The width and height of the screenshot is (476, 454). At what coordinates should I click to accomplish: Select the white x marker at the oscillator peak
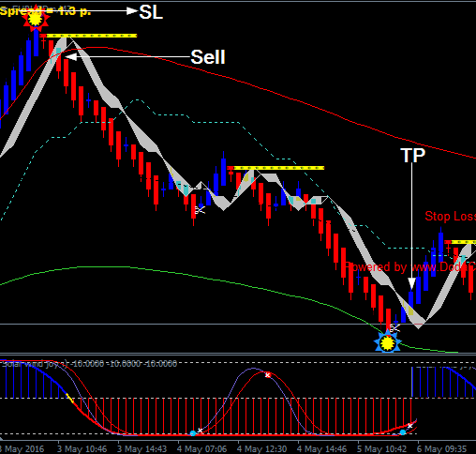pos(268,375)
